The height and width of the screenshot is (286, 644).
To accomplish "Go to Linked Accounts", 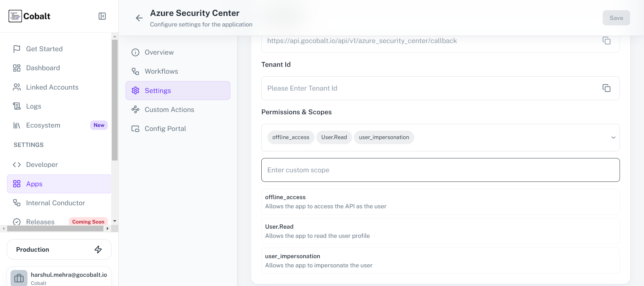I will [x=59, y=87].
